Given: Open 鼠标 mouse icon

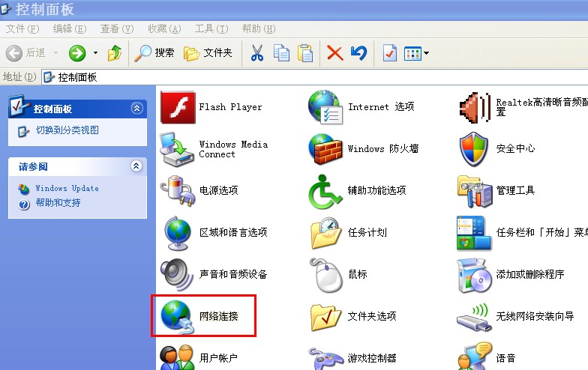Looking at the screenshot, I should pyautogui.click(x=325, y=275).
